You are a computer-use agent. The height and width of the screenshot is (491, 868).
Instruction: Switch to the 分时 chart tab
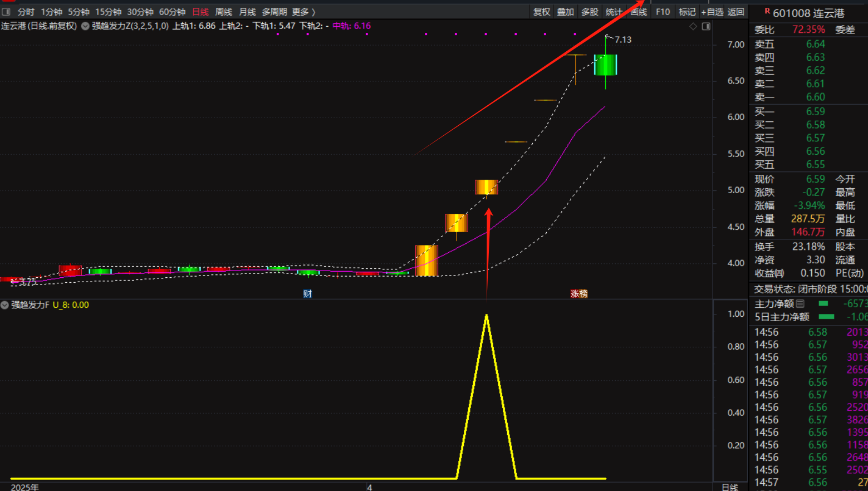(26, 12)
